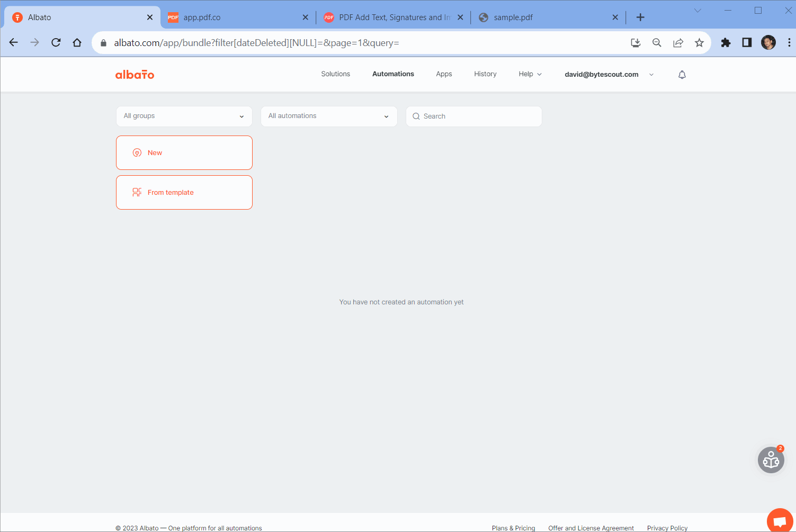Open the tab search chevron
This screenshot has width=796, height=532.
point(697,11)
